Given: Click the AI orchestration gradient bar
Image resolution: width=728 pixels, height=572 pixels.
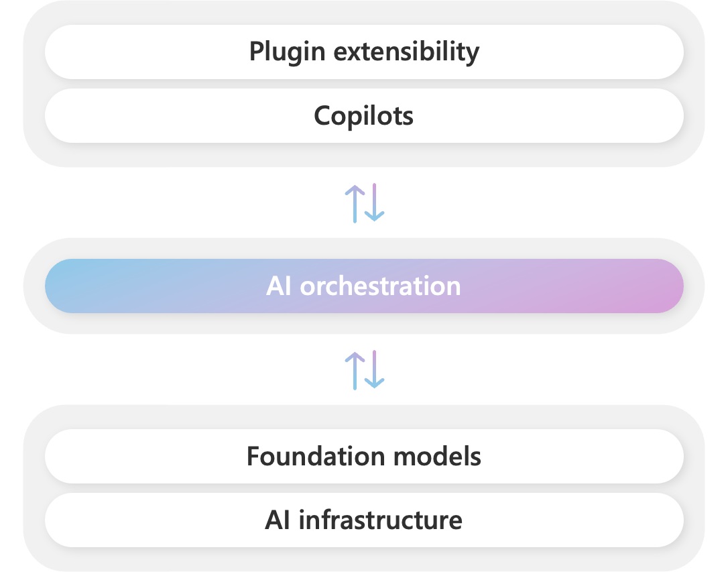Looking at the screenshot, I should click(x=364, y=286).
